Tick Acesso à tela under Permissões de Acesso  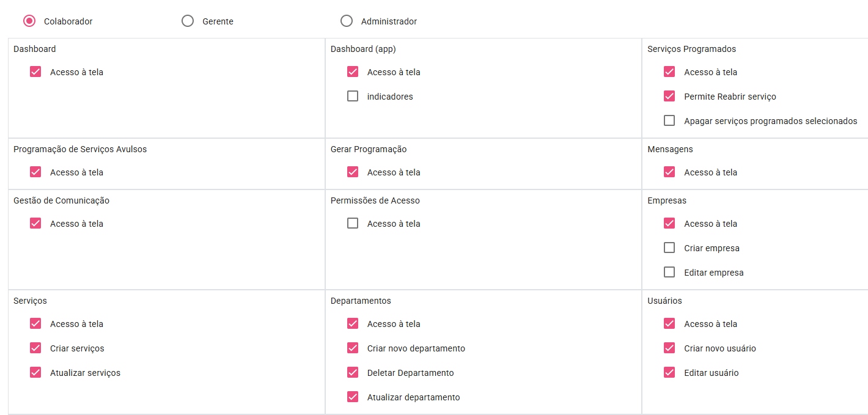353,223
